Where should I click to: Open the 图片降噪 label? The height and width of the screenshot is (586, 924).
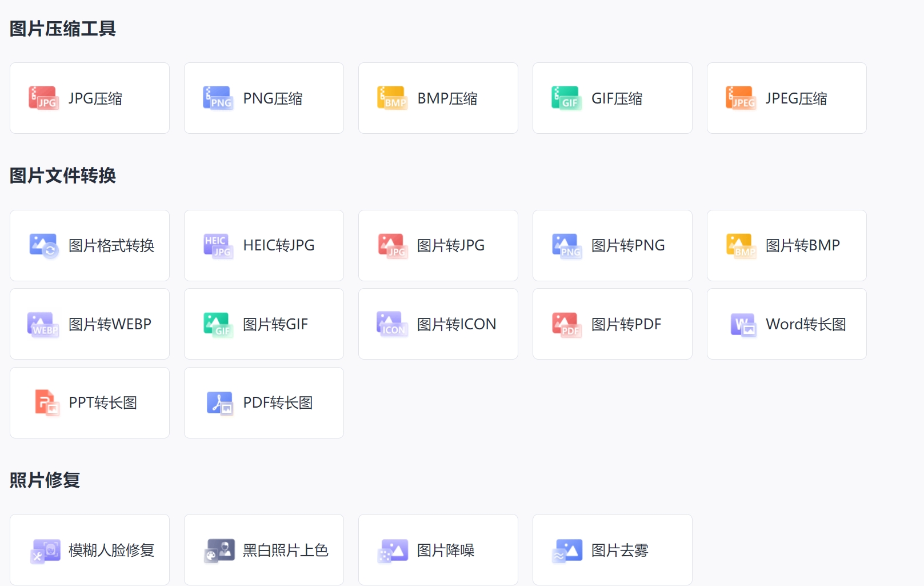(x=446, y=550)
